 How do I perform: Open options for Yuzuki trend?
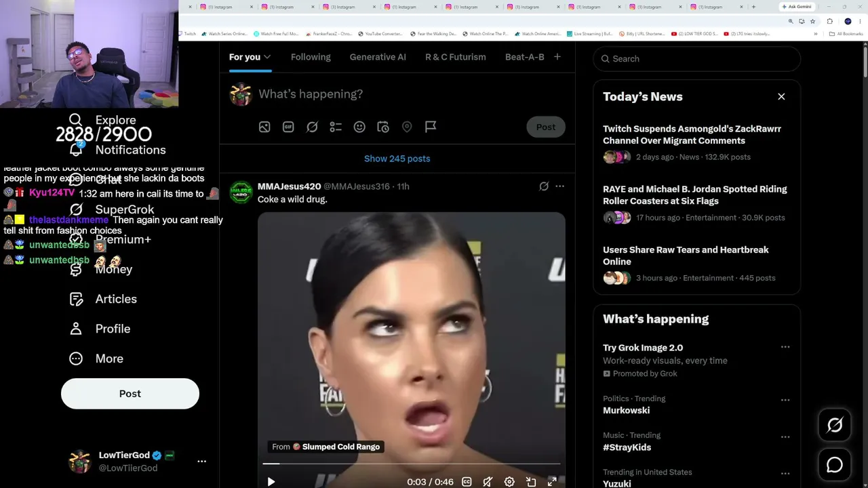785,473
